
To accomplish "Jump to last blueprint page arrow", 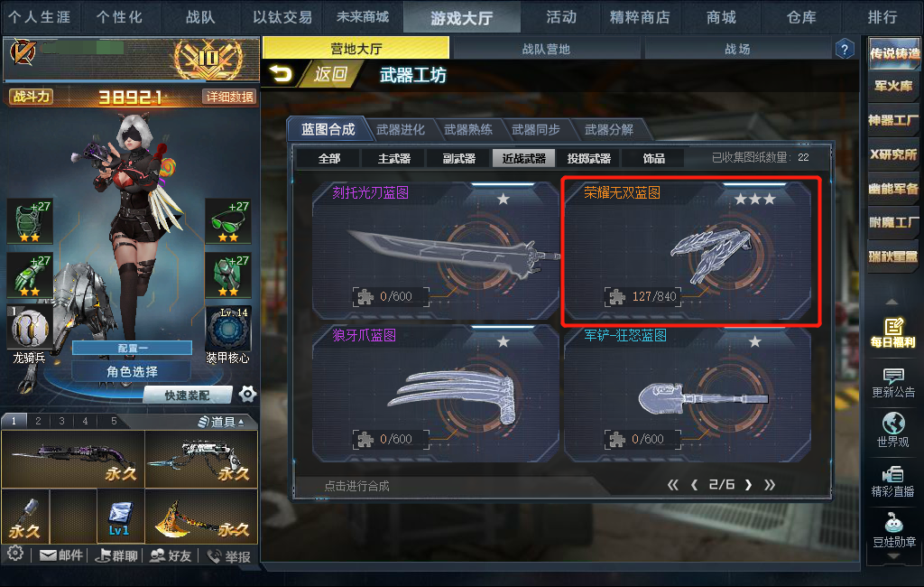I will (x=770, y=485).
